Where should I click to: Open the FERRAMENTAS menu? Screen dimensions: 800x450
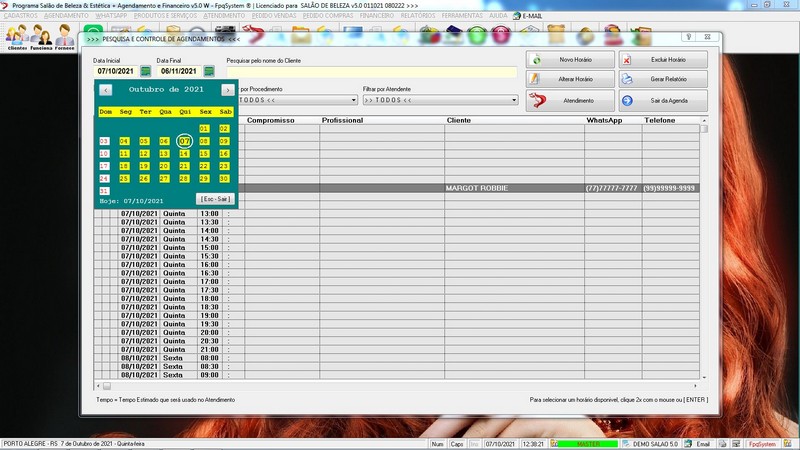click(x=462, y=16)
